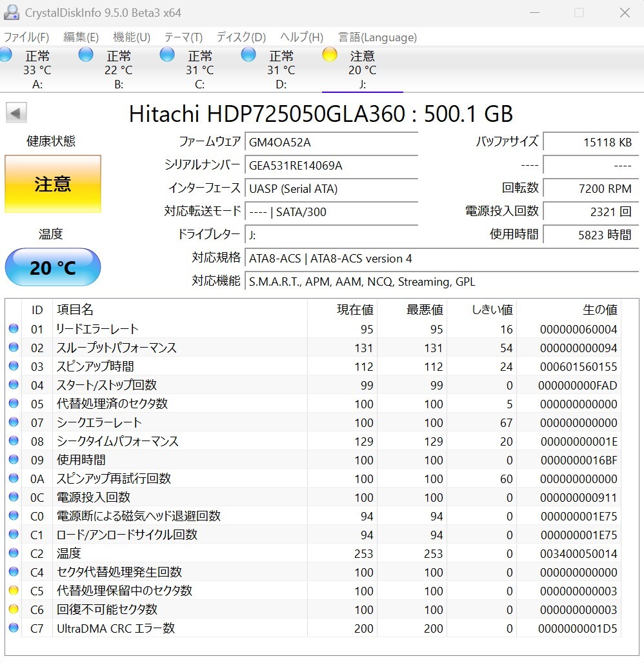Click the standard field ATA8-ACS version 4
The image size is (644, 663).
(442, 259)
